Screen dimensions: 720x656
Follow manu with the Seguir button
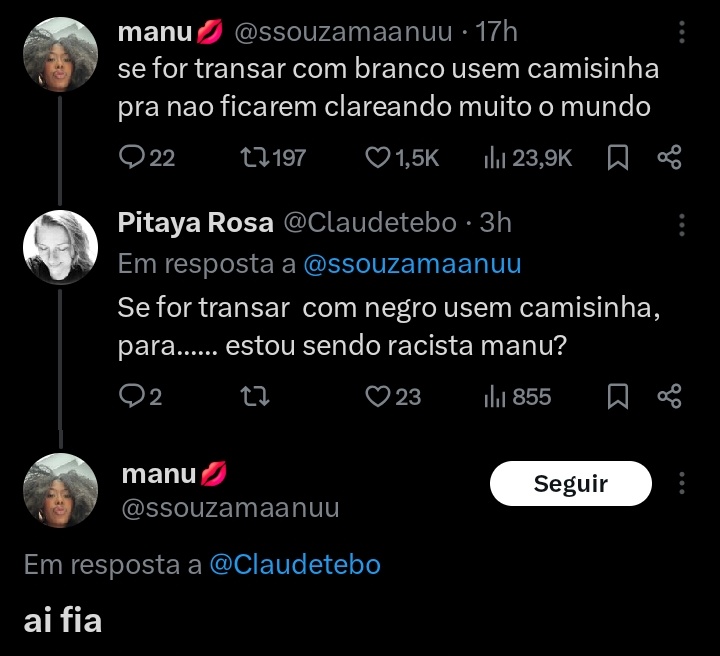pyautogui.click(x=571, y=483)
